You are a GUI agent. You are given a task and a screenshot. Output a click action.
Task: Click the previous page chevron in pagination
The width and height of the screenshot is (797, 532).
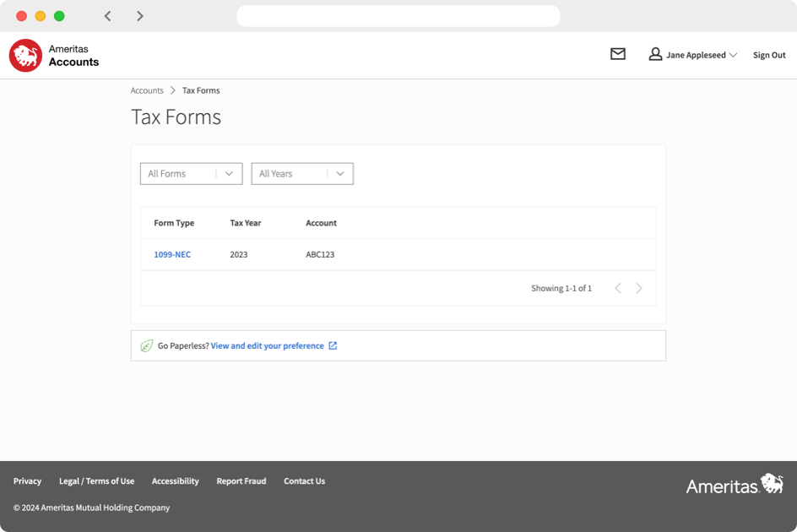617,287
